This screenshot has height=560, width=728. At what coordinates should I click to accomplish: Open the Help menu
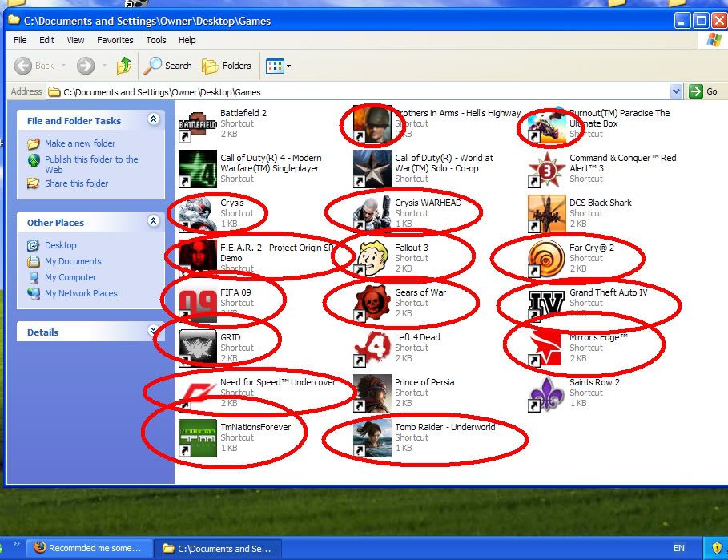pos(187,40)
